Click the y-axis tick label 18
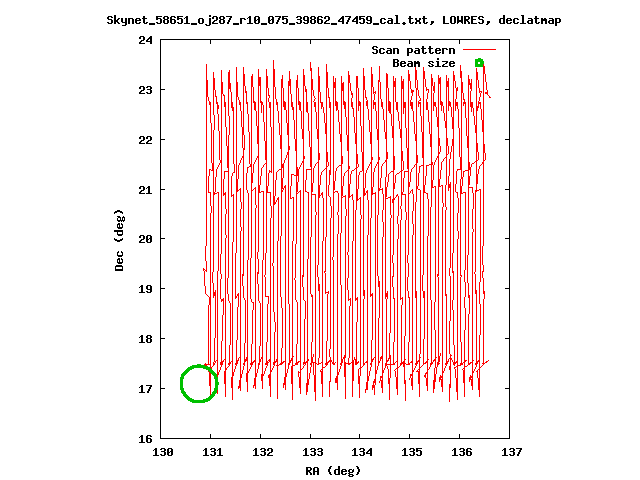 (x=145, y=339)
